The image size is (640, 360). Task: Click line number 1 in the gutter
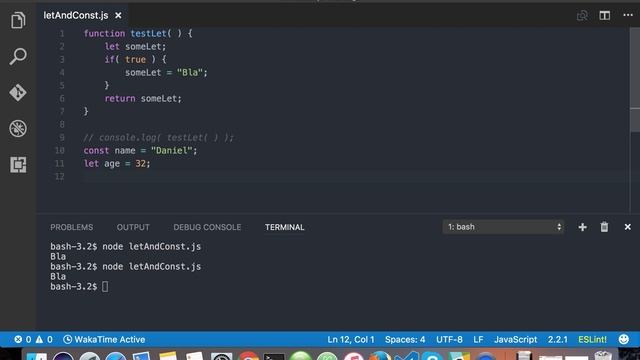click(x=62, y=33)
